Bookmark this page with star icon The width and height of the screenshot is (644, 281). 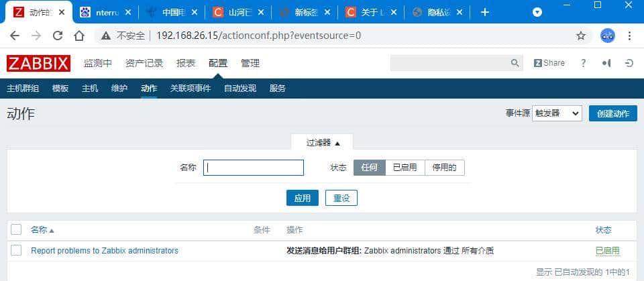(580, 36)
